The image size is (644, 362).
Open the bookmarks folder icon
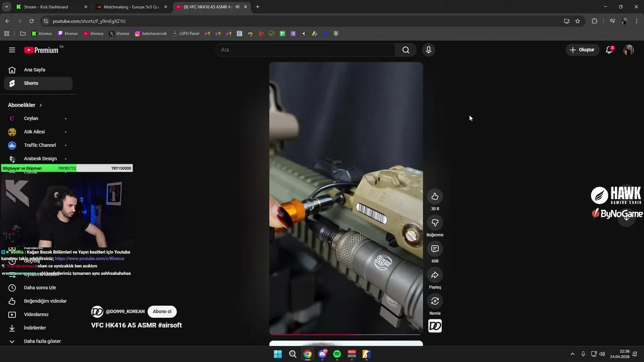[23, 34]
